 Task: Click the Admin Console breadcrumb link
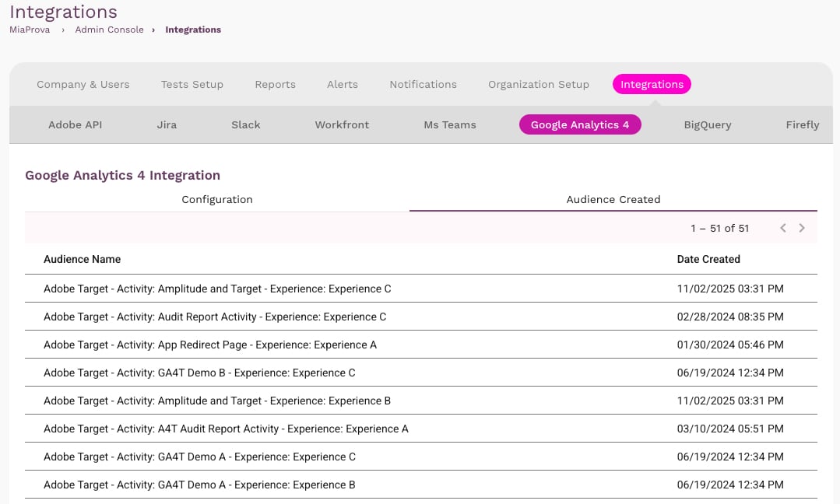click(x=109, y=30)
